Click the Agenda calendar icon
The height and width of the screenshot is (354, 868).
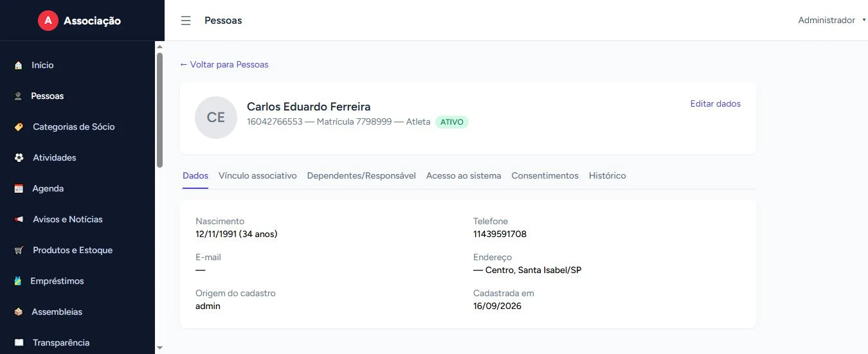(19, 188)
